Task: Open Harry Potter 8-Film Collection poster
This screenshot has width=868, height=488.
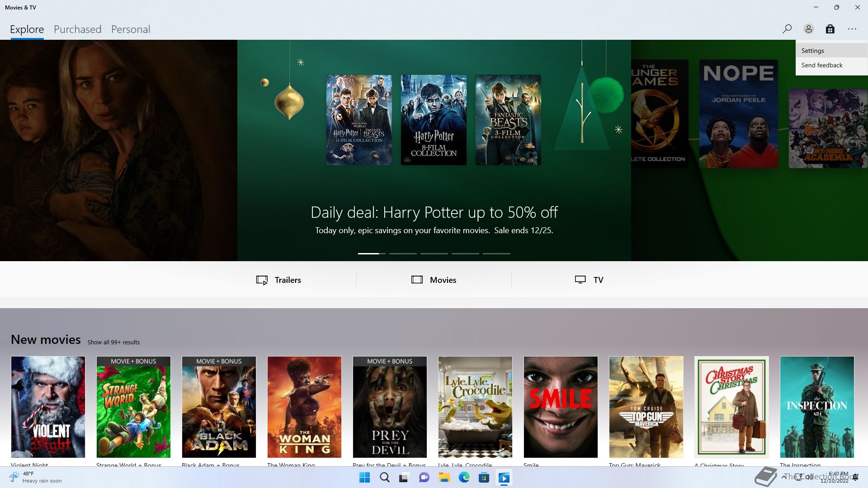Action: pos(434,120)
